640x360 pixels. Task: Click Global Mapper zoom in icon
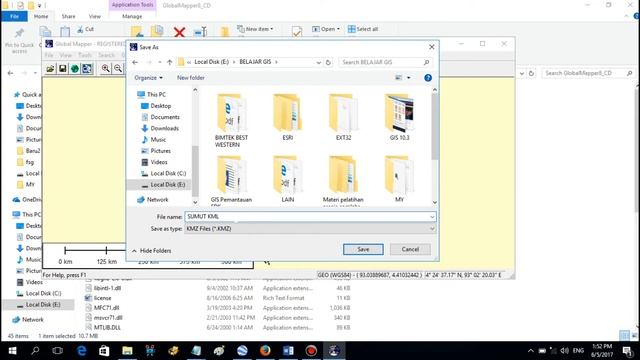pyautogui.click(x=106, y=69)
